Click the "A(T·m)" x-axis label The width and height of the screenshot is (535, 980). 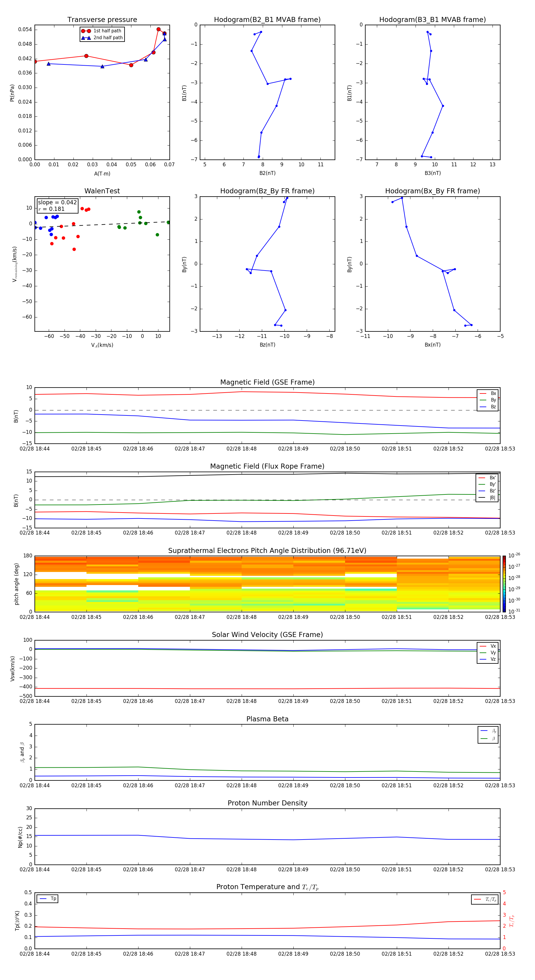click(x=102, y=173)
